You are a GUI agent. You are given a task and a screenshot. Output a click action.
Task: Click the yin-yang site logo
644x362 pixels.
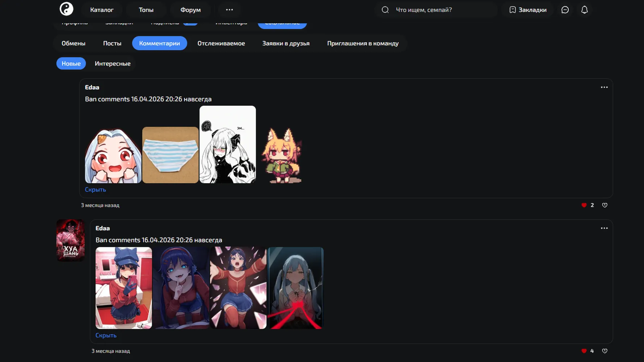click(x=66, y=9)
